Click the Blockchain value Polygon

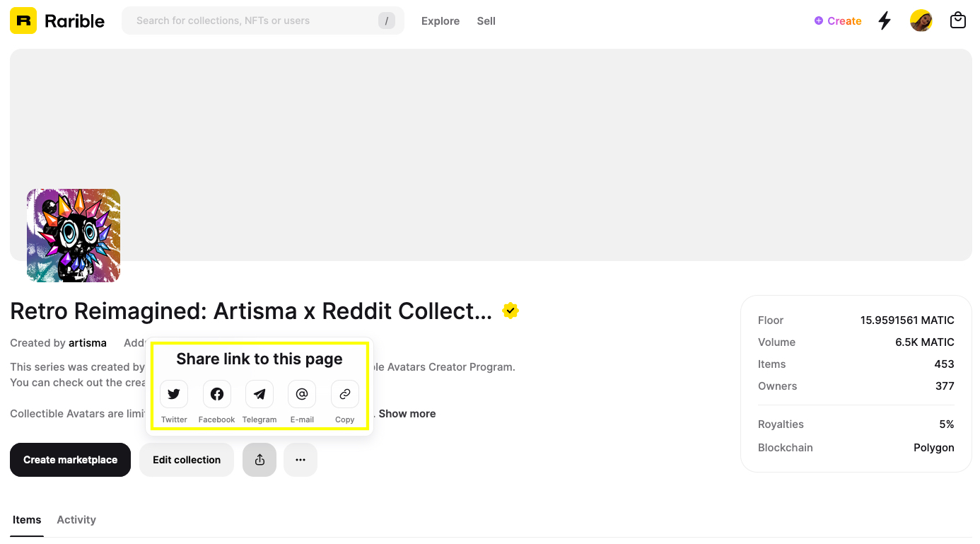pyautogui.click(x=934, y=448)
